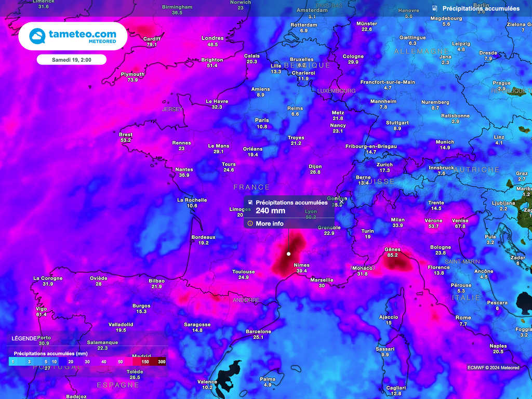The image size is (532, 399).
Task: Click the 300 mm dark red legend swatch
Action: point(162,362)
